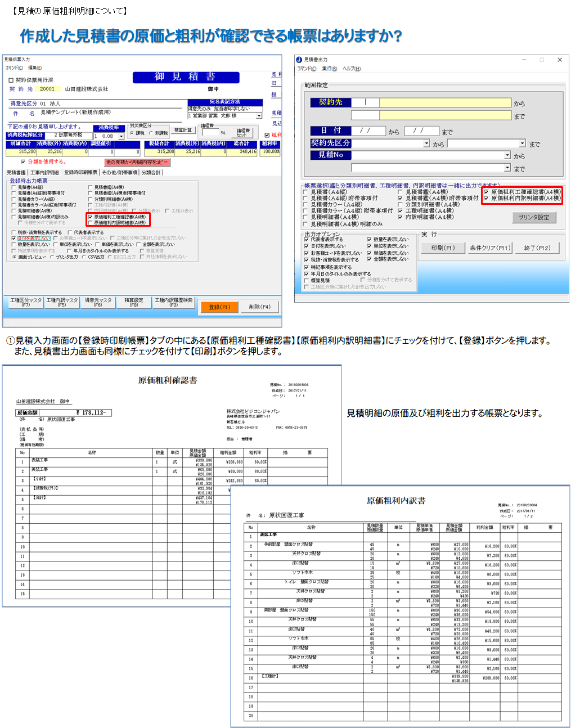Screen dimensions: 571x728
Task: Open the 実行(R) menu in 見積書出力
Action: 329,69
